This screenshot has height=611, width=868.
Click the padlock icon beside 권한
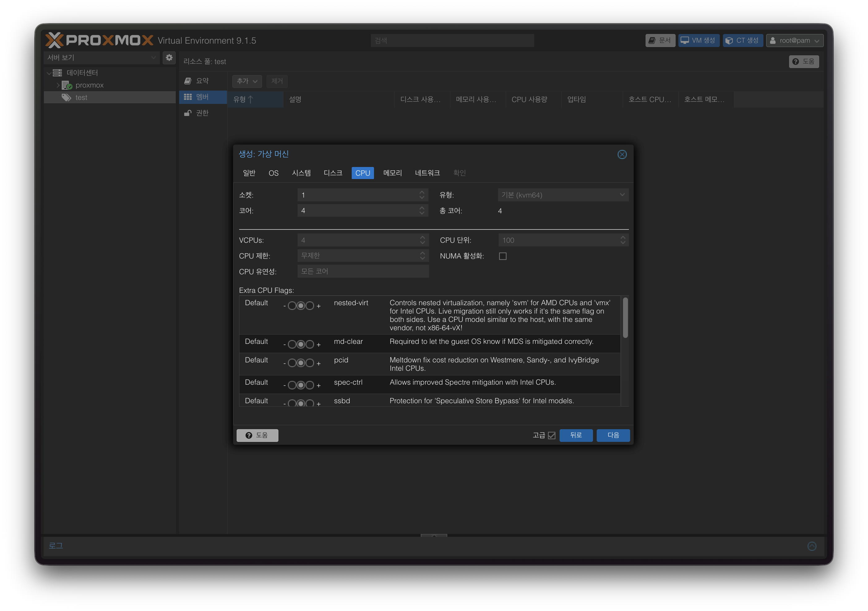(187, 113)
